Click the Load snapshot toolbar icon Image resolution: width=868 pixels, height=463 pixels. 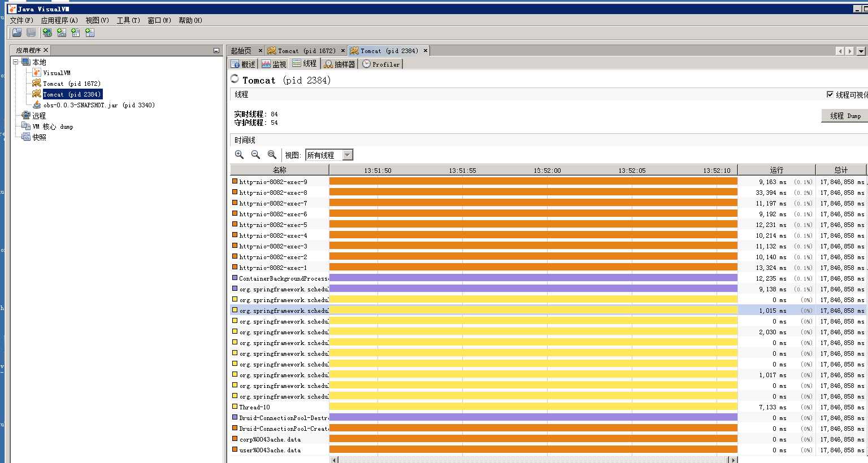tap(17, 33)
